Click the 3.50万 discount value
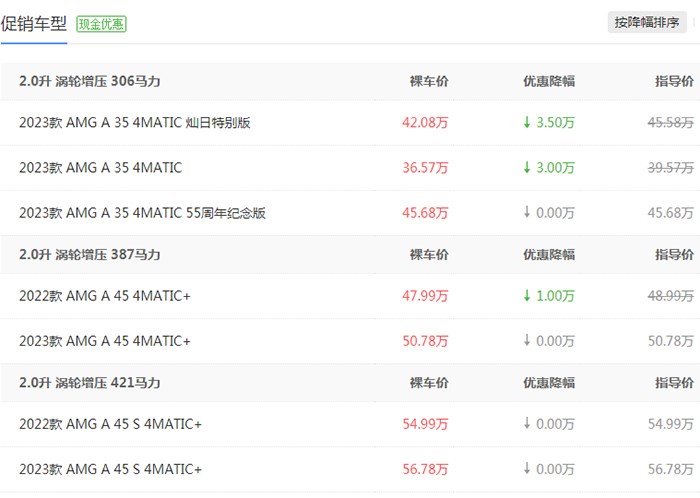This screenshot has height=498, width=700. pos(555,122)
